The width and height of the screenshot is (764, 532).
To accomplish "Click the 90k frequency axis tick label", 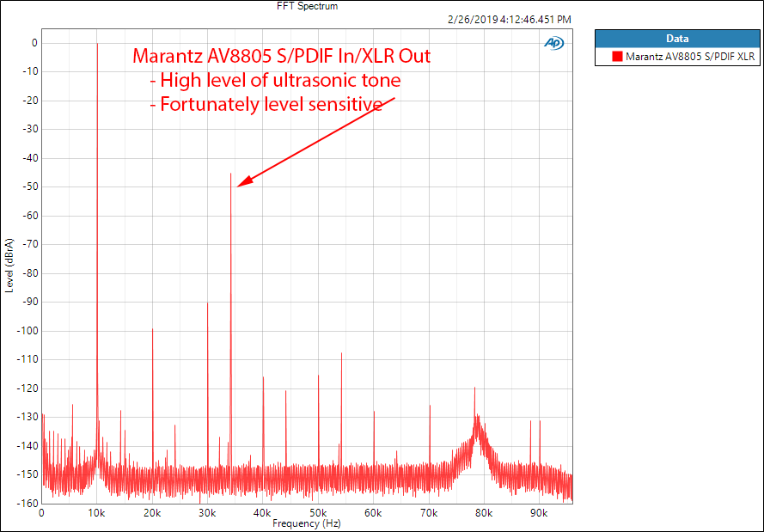I will [540, 513].
